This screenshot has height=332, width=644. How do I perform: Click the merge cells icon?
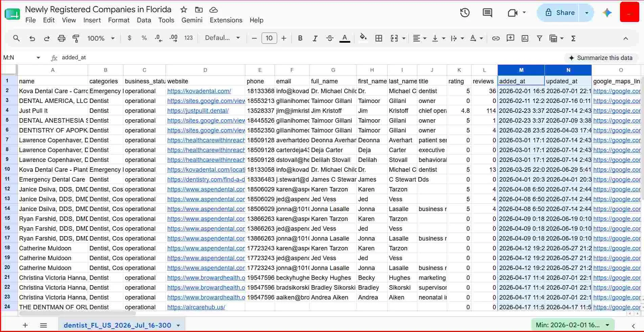394,38
